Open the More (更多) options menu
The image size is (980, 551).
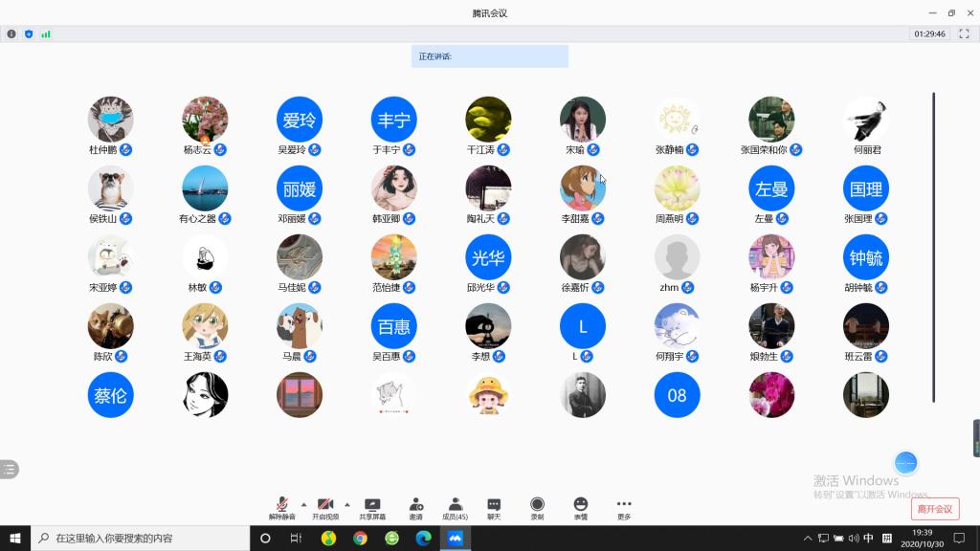click(624, 506)
